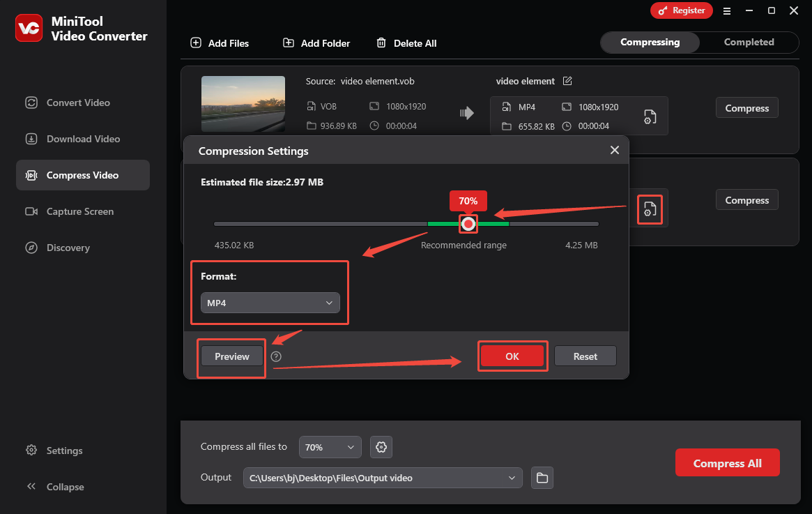The width and height of the screenshot is (812, 514).
Task: Open the Output path dropdown
Action: 383,478
